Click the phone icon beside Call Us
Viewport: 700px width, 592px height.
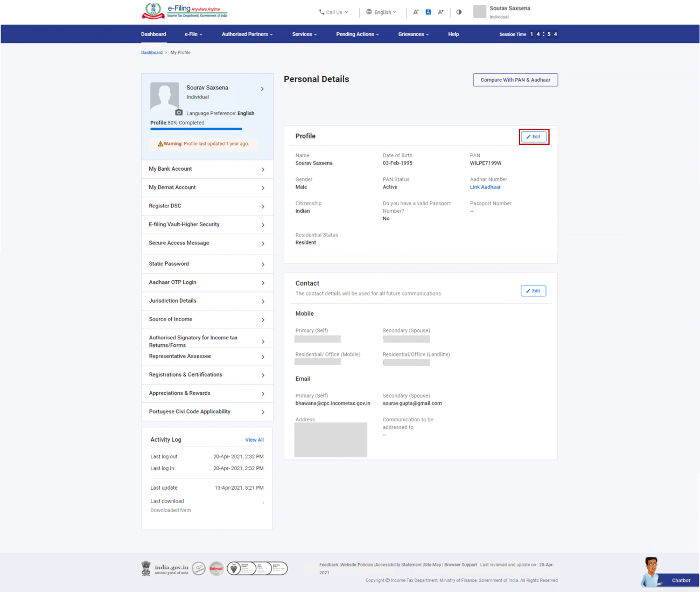click(321, 12)
